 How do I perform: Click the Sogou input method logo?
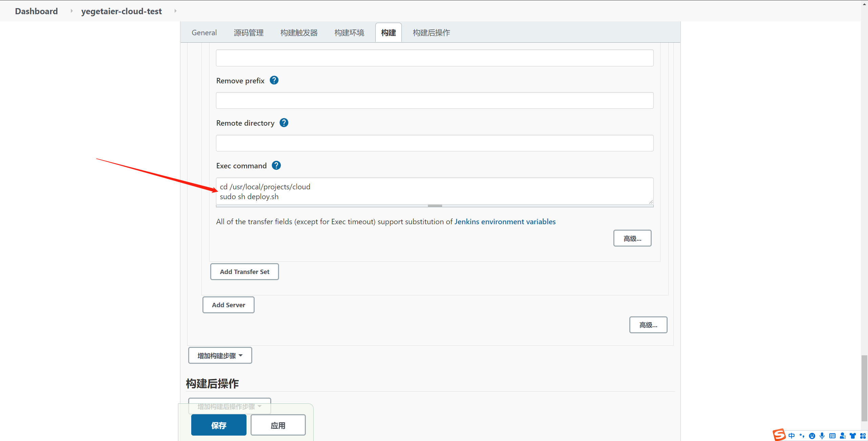[x=779, y=435]
